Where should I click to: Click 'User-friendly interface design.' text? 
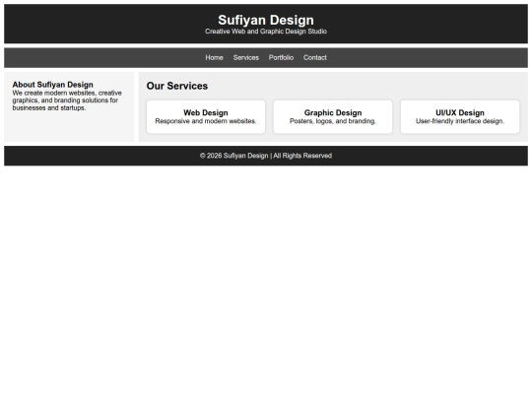[x=460, y=121]
